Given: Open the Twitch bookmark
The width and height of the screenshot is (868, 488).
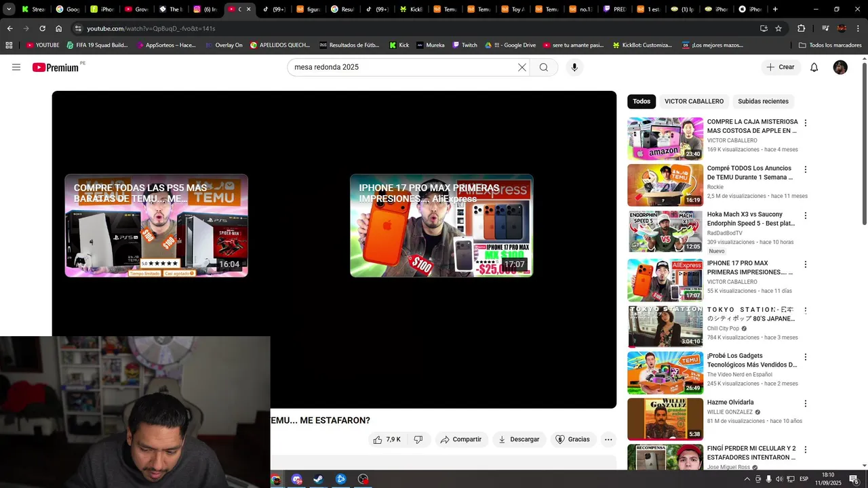Looking at the screenshot, I should [465, 45].
